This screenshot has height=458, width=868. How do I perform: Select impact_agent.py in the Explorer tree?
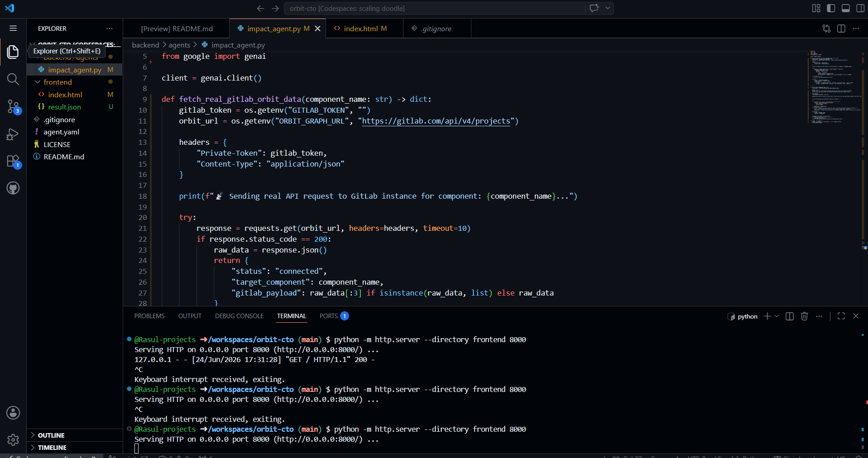coord(75,70)
